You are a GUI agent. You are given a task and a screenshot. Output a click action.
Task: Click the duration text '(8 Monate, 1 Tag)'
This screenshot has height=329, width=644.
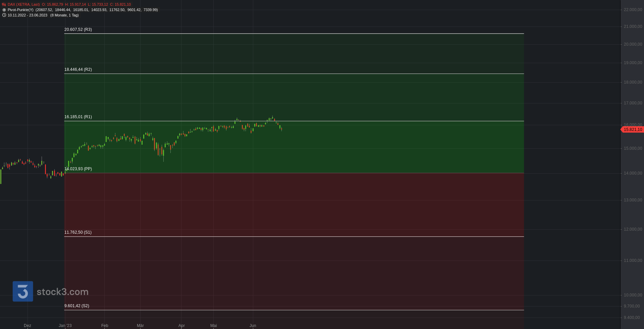coord(64,15)
